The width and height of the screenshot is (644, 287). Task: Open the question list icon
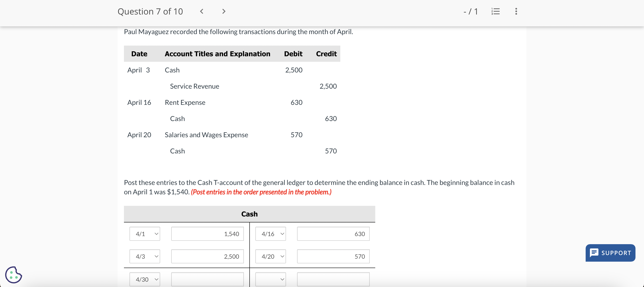click(x=496, y=11)
